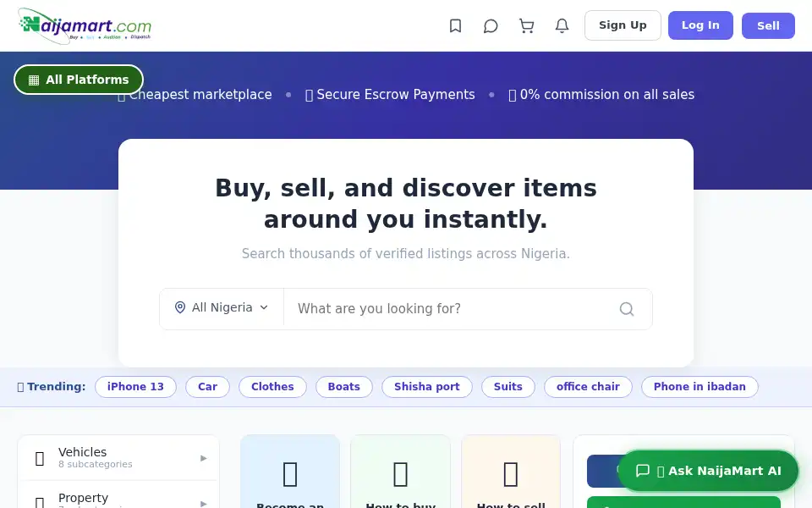
Task: Click the location pin icon
Action: point(179,307)
